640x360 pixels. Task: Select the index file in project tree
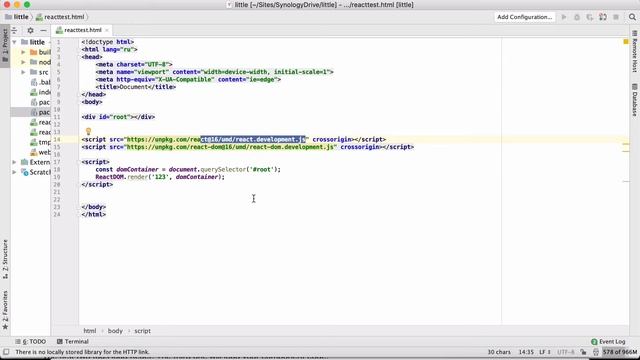[40, 92]
